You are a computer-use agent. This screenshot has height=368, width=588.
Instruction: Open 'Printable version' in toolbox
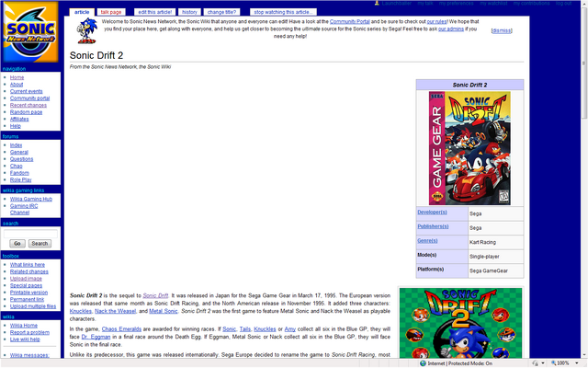(x=28, y=293)
